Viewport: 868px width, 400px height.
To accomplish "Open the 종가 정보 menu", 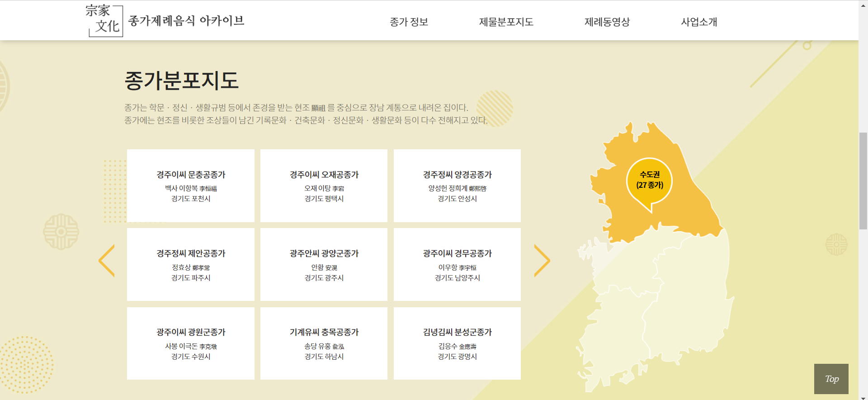I will pyautogui.click(x=409, y=22).
